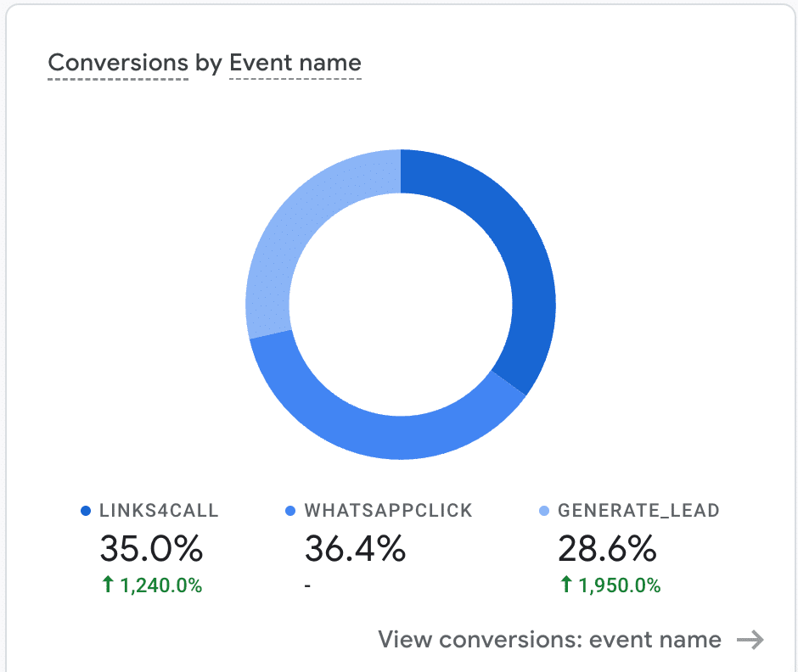Viewport: 798px width, 672px height.
Task: Click the LINKS4CALL legend color dot
Action: click(86, 511)
